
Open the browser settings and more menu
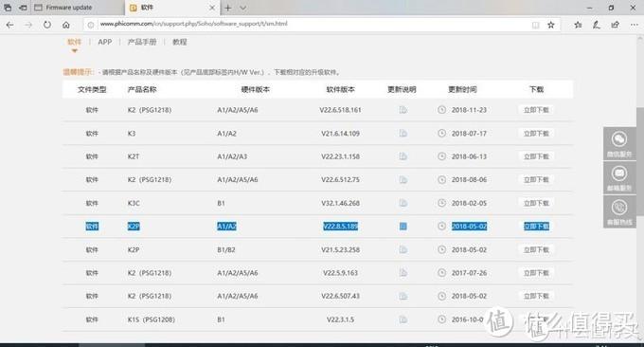pos(635,25)
